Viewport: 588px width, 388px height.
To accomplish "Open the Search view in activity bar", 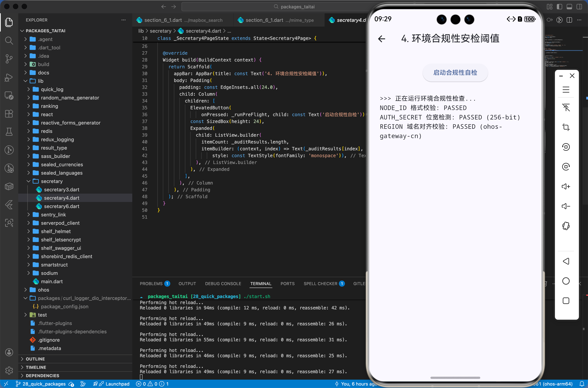I will click(x=9, y=40).
